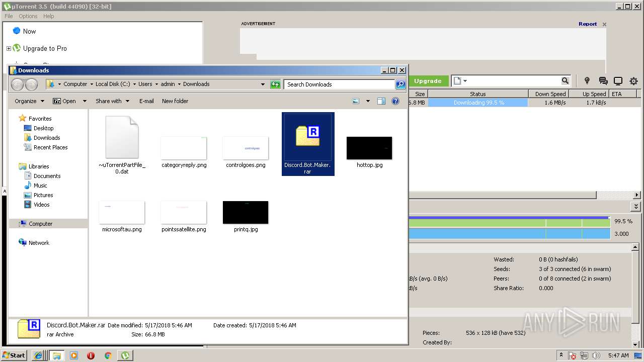Select the pointssatellite.png file
The height and width of the screenshot is (362, 644).
[184, 217]
